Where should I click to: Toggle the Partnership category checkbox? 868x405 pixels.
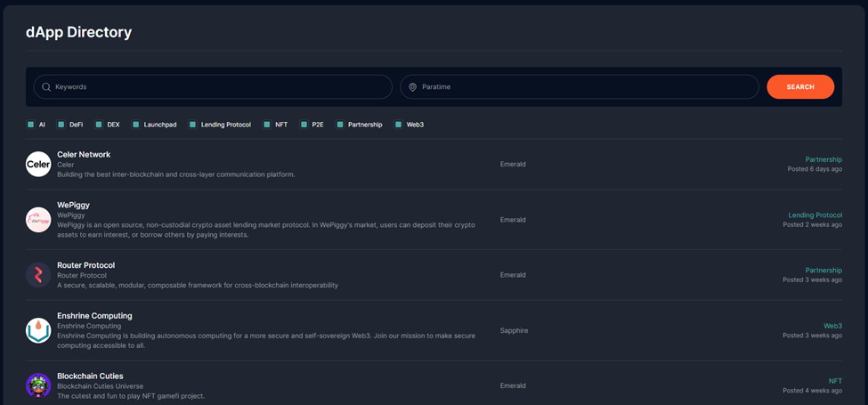(x=339, y=125)
